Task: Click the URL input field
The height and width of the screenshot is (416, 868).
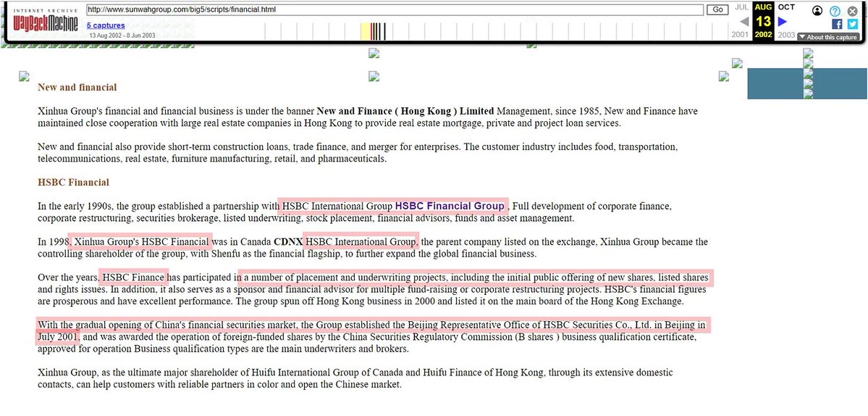Action: pos(395,9)
